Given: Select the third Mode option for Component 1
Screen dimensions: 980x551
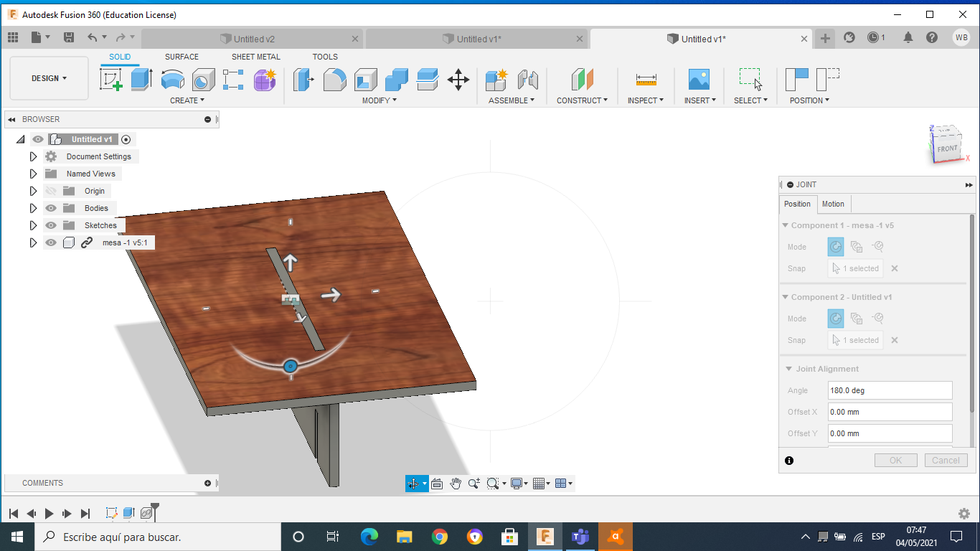Looking at the screenshot, I should pyautogui.click(x=877, y=247).
